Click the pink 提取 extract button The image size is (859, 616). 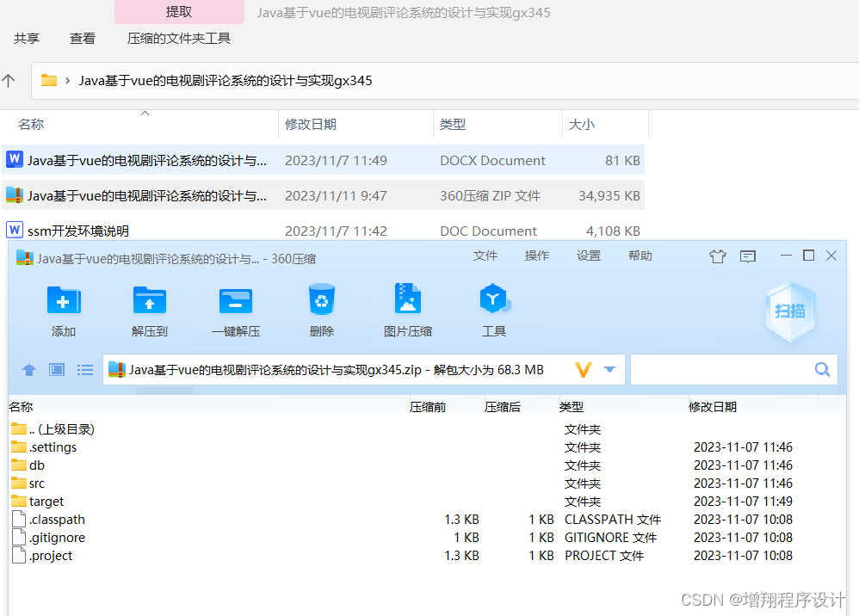click(178, 11)
